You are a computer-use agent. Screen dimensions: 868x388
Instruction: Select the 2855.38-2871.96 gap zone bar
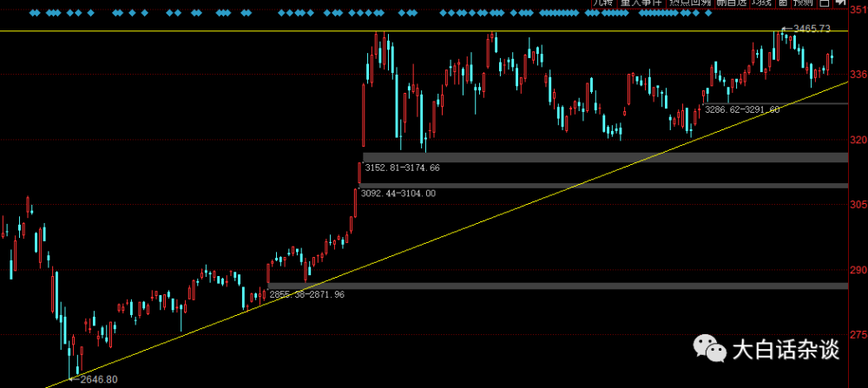tap(557, 286)
